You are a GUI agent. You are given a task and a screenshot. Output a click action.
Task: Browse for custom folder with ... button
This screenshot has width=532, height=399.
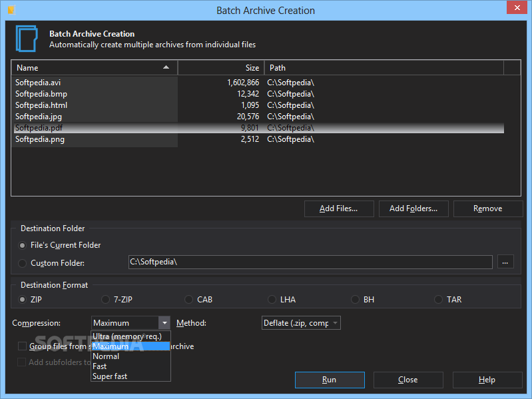[505, 262]
